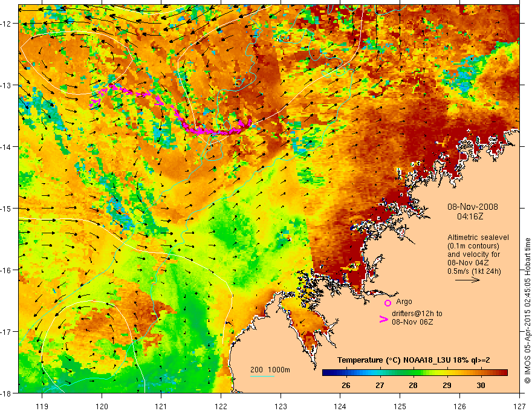Screen dimensions: 532x411
Task: Click the '08-Nov 04Z' velocity date text
Action: tap(468, 263)
